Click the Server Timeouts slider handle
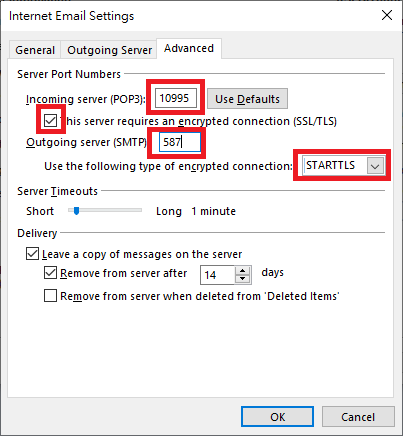 (76, 211)
